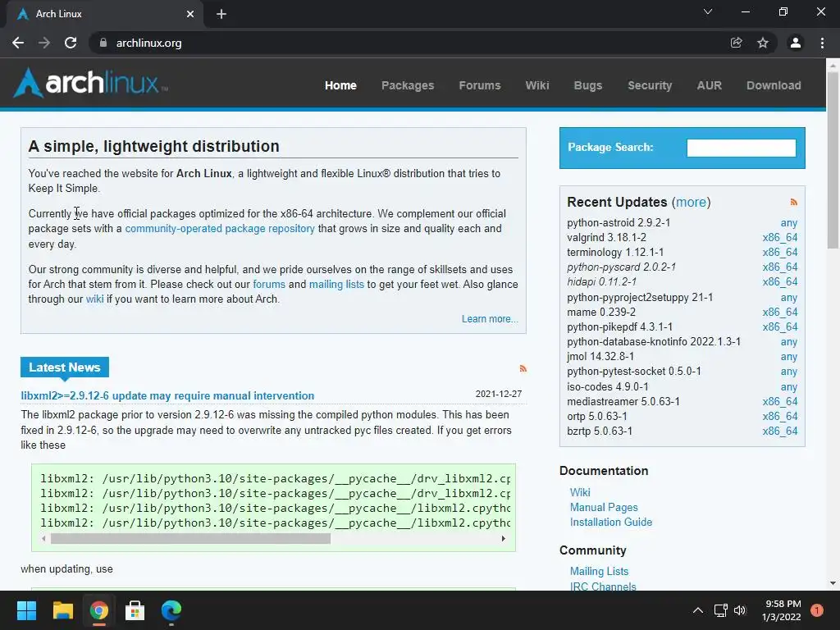
Task: Open the Chrome three-dot menu
Action: point(822,43)
